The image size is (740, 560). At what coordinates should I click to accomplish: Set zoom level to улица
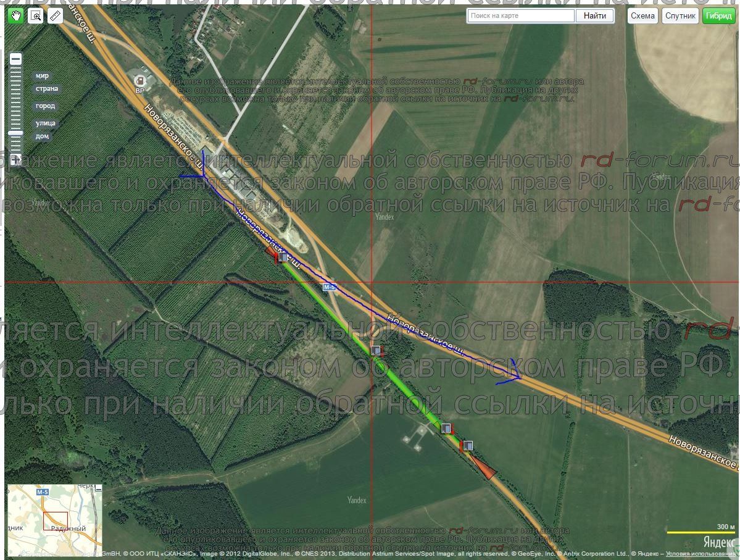pyautogui.click(x=46, y=123)
